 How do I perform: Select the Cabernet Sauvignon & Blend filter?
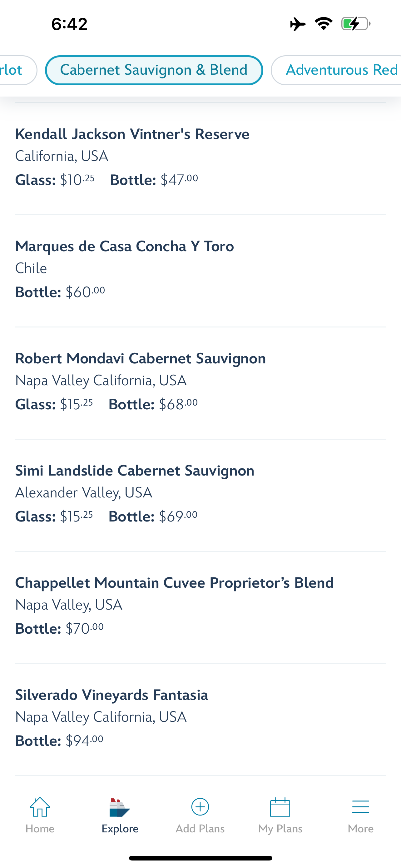coord(154,70)
